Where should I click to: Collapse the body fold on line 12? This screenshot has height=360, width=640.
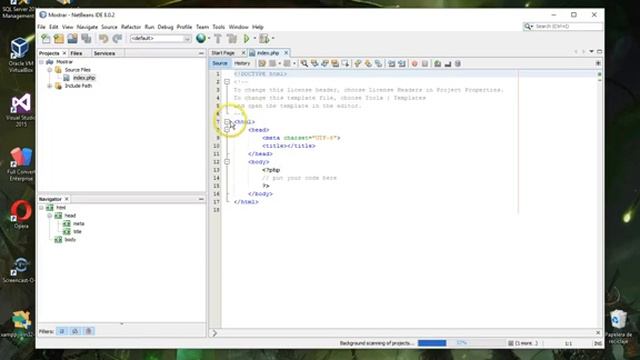(227, 162)
